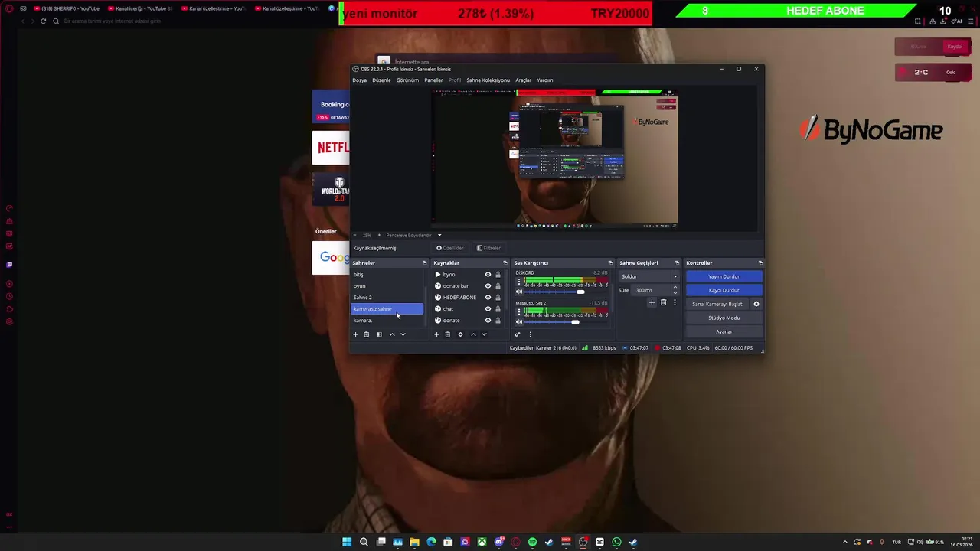Viewport: 980px width, 551px height.
Task: Undock the Sahneler panel
Action: 424,263
